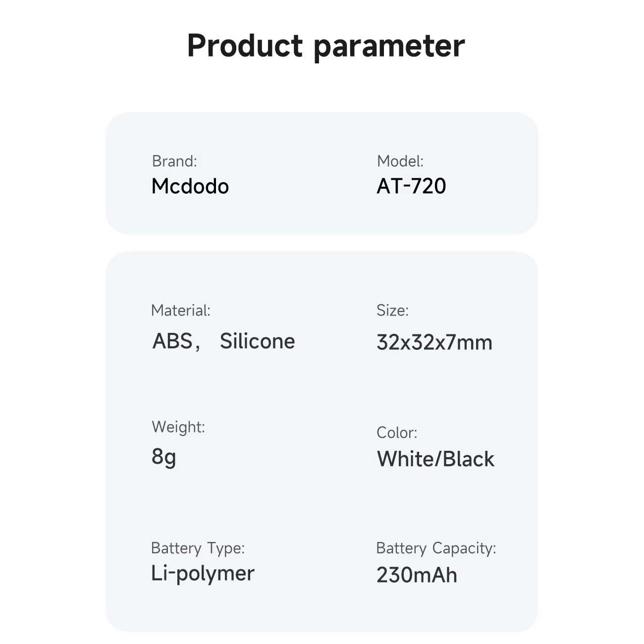Click the "Battery Capacity:" label

coord(436,548)
